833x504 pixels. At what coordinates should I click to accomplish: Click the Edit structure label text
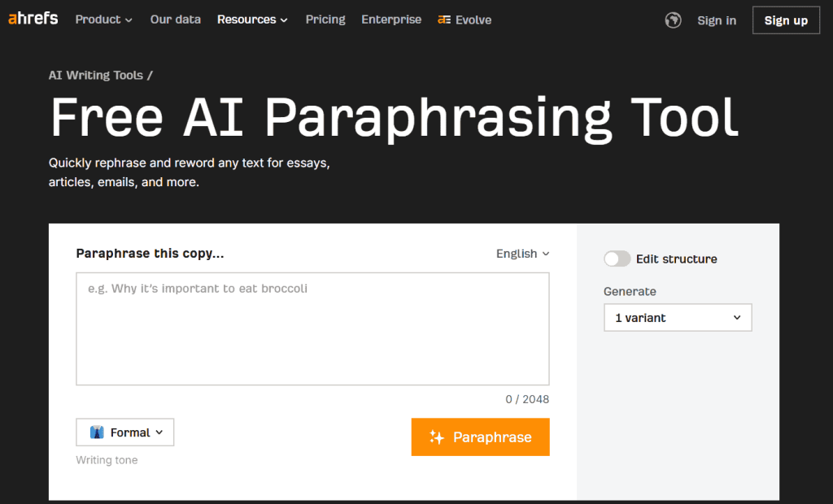coord(676,259)
